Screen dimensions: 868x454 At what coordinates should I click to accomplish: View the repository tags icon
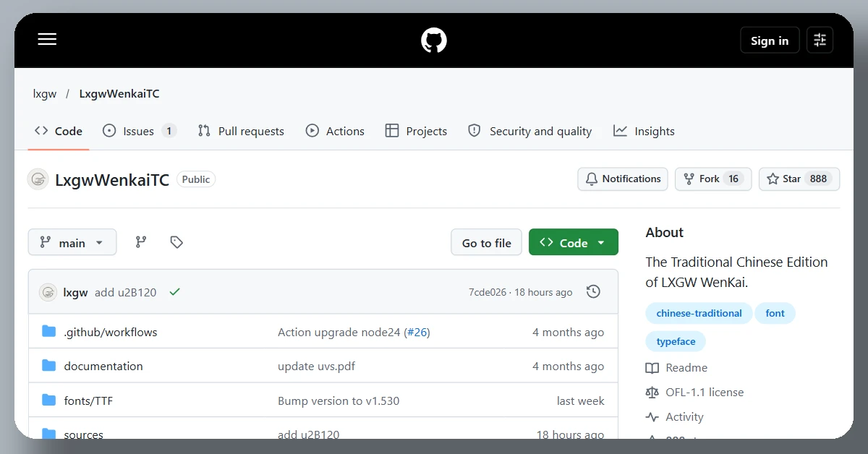(176, 242)
